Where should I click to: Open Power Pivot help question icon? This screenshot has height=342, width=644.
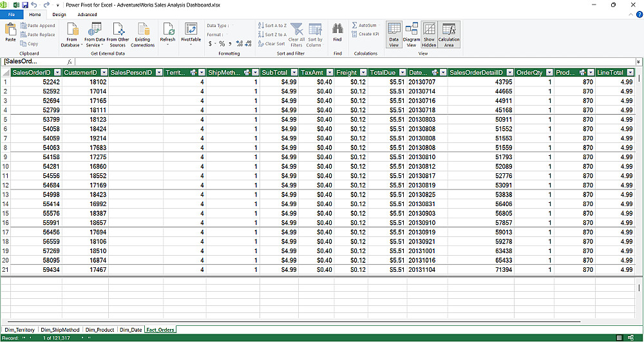click(639, 14)
